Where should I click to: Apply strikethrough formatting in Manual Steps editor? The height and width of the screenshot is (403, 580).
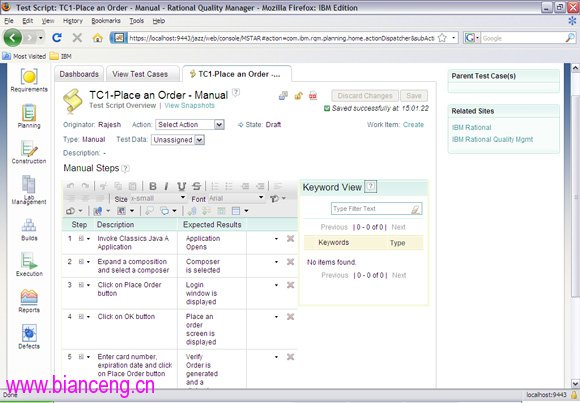click(x=196, y=186)
